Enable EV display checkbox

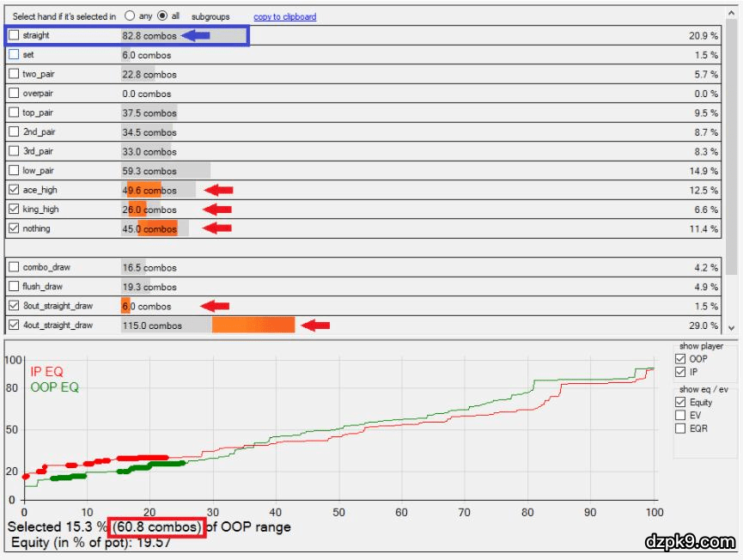click(681, 415)
